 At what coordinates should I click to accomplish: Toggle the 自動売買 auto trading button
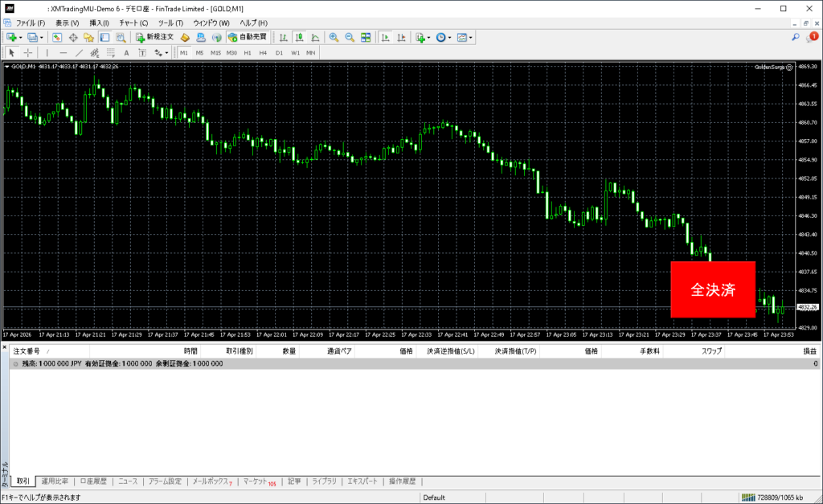tap(248, 37)
